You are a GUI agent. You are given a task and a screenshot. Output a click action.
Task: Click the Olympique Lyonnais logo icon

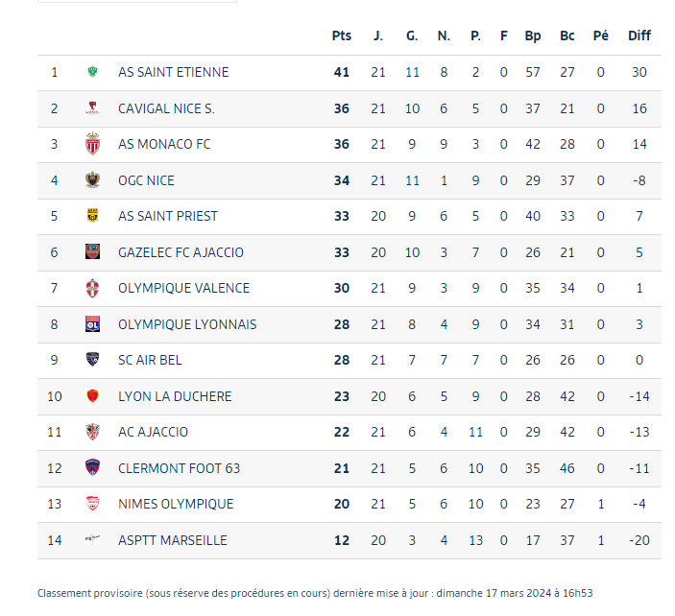pos(92,324)
